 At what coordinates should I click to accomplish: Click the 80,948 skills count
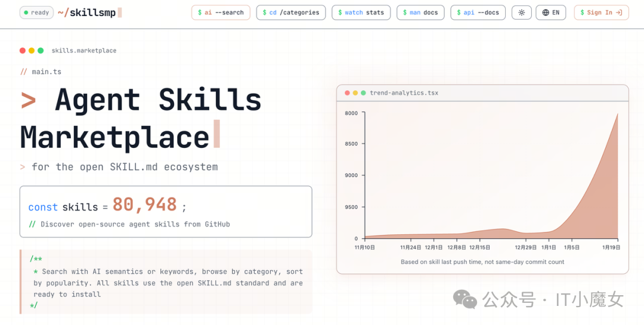tap(144, 205)
